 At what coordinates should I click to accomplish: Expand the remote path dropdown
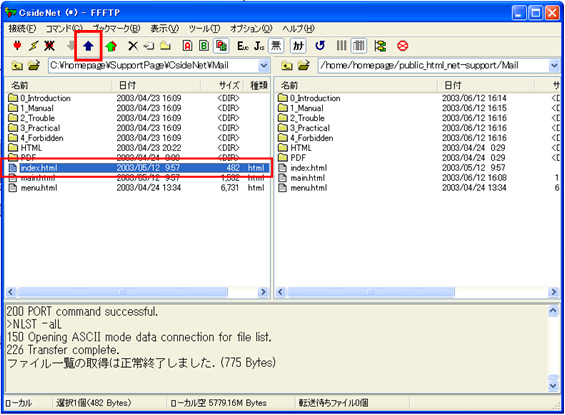554,66
